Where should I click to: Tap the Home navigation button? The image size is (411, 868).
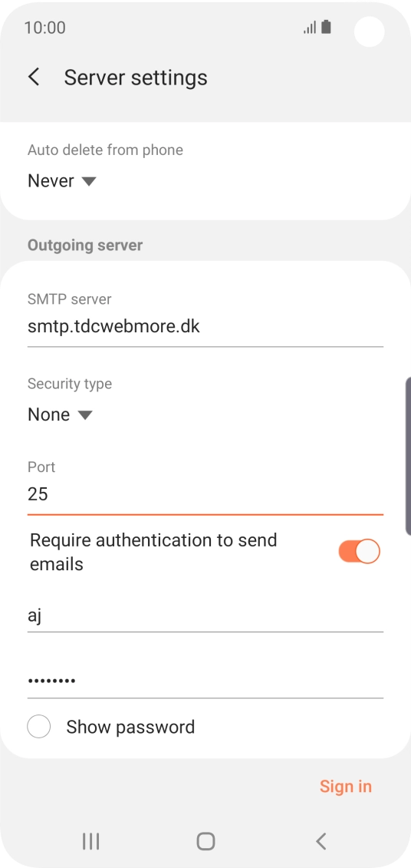205,841
